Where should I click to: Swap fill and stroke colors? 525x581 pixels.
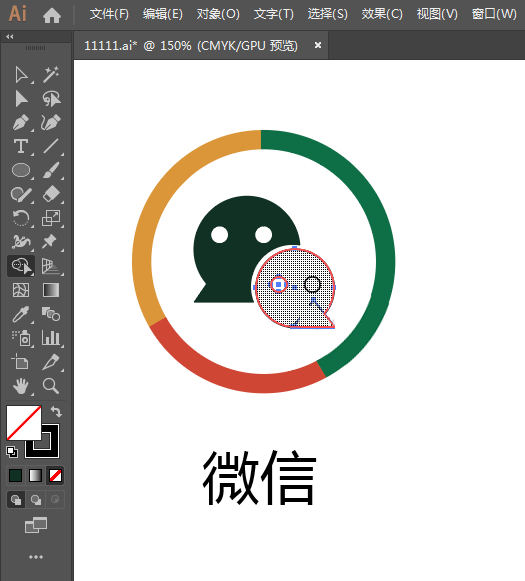tap(56, 411)
